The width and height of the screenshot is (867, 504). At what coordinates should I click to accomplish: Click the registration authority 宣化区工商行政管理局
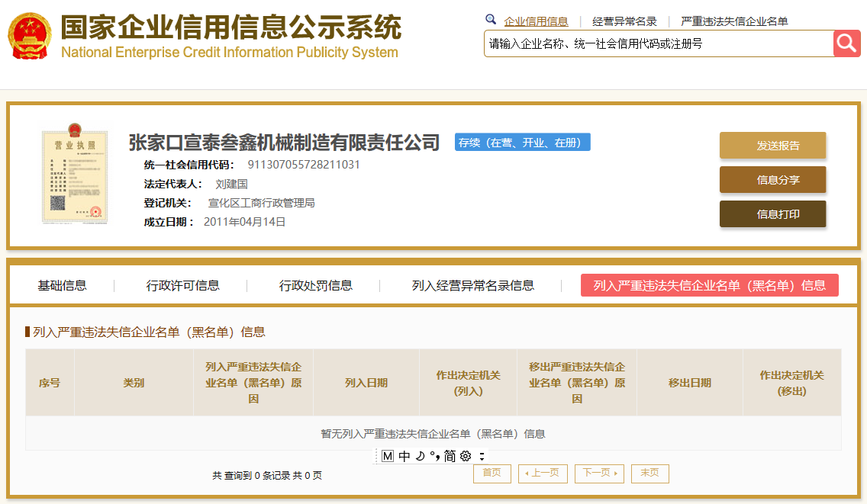tap(261, 203)
